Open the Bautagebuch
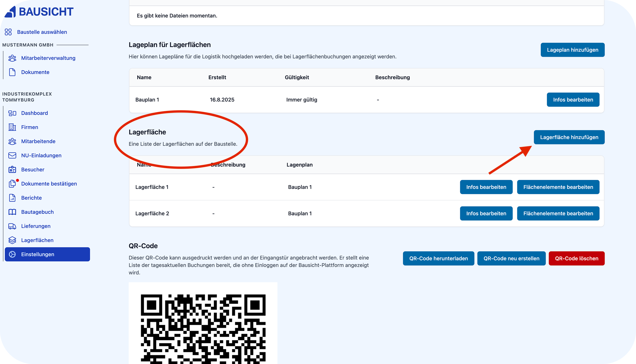Image resolution: width=636 pixels, height=364 pixels. pos(38,212)
